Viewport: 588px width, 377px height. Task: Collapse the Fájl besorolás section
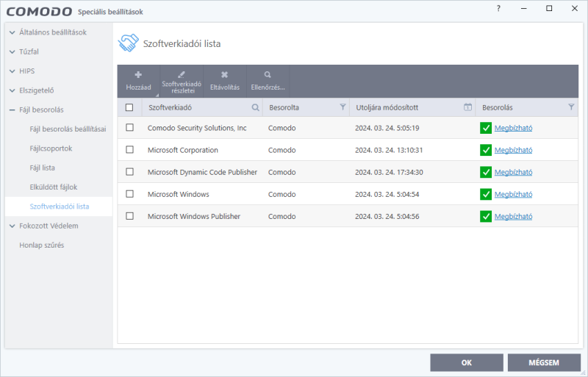click(12, 110)
